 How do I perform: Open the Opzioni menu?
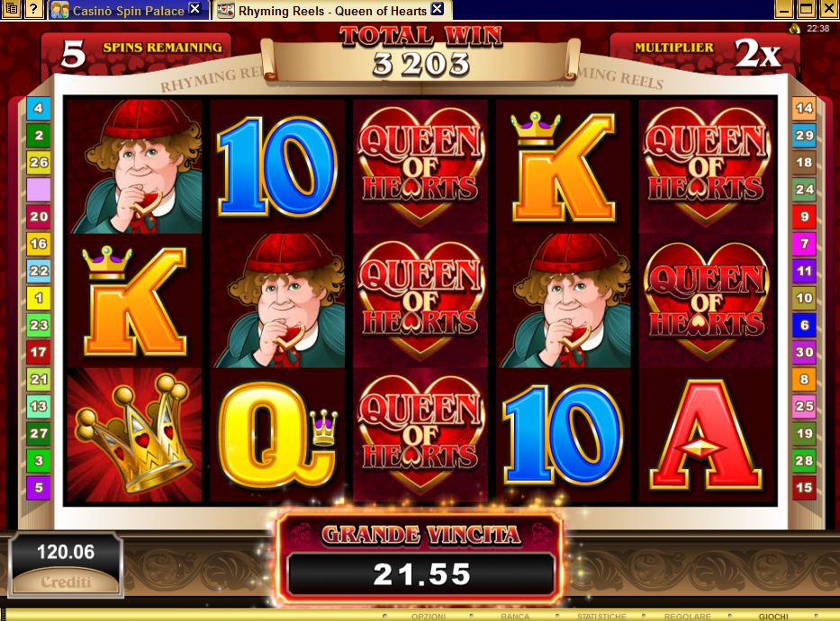(428, 616)
